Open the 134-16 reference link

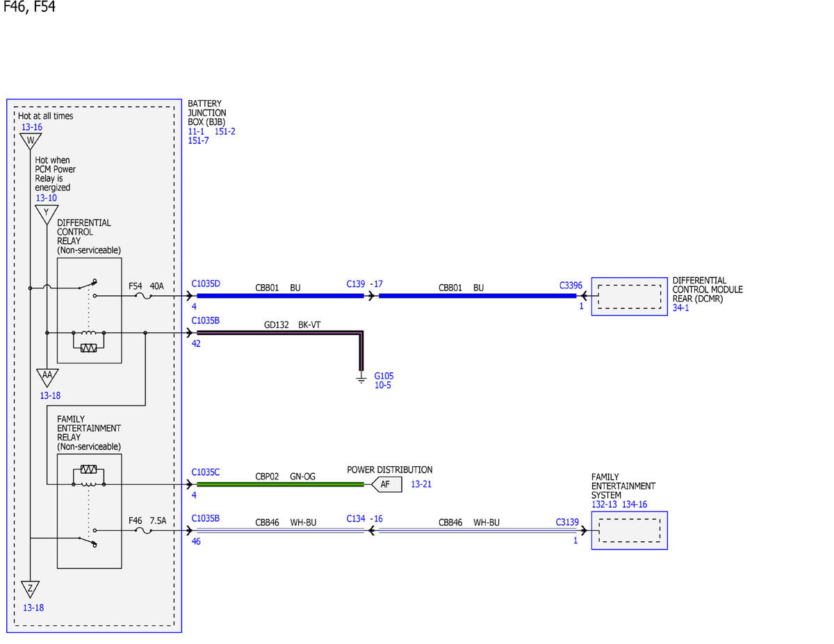click(x=635, y=504)
